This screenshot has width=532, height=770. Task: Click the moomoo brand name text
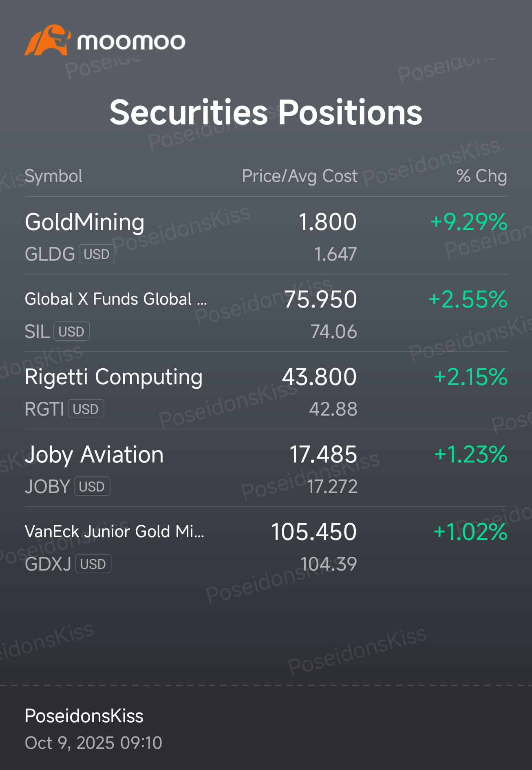(x=131, y=42)
